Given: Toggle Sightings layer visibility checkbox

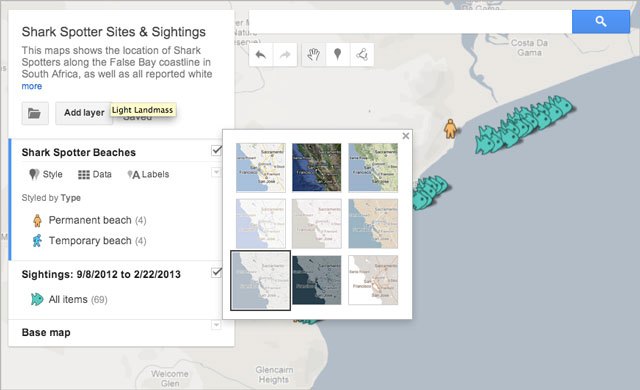Looking at the screenshot, I should (x=216, y=272).
